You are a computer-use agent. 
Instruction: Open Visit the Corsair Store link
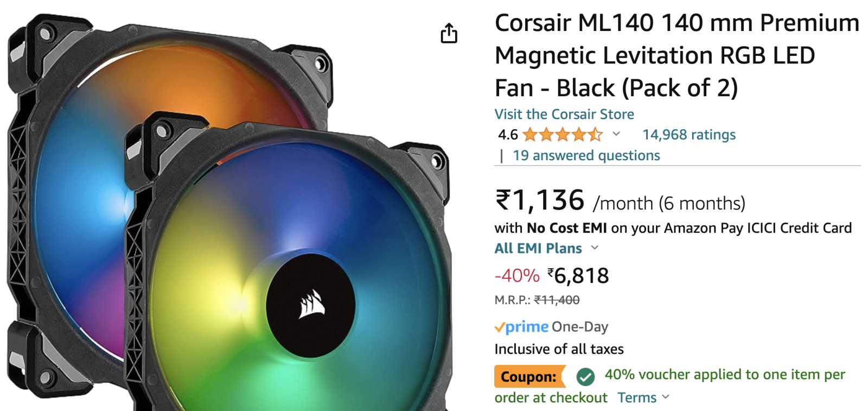coord(564,114)
